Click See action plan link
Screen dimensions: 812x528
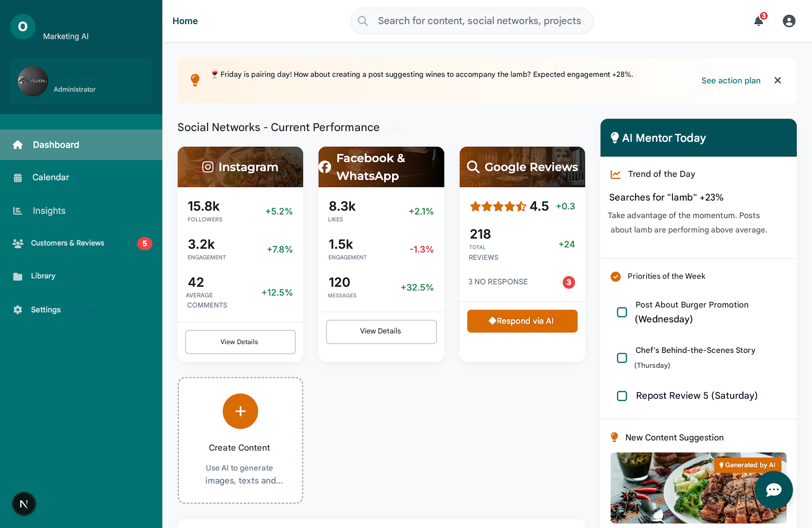(x=730, y=81)
